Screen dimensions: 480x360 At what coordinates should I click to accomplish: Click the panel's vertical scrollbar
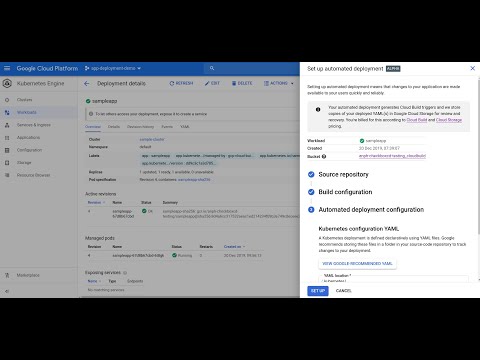pyautogui.click(x=479, y=155)
